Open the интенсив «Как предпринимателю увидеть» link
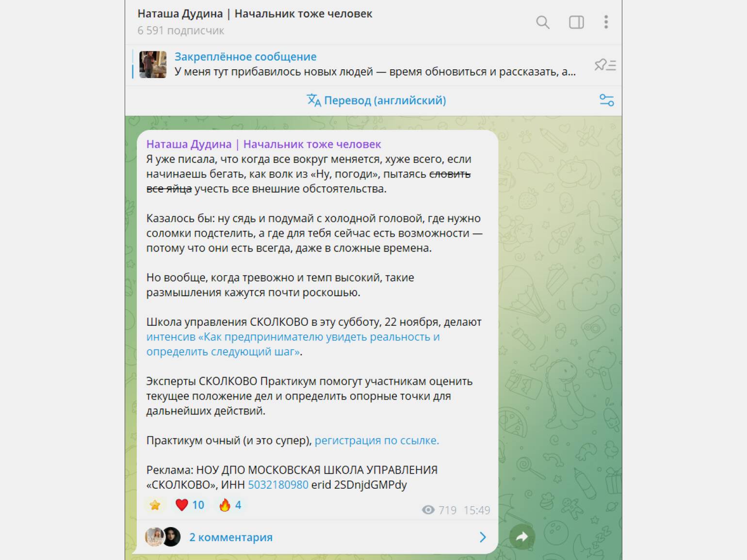747x560 pixels. coord(293,344)
